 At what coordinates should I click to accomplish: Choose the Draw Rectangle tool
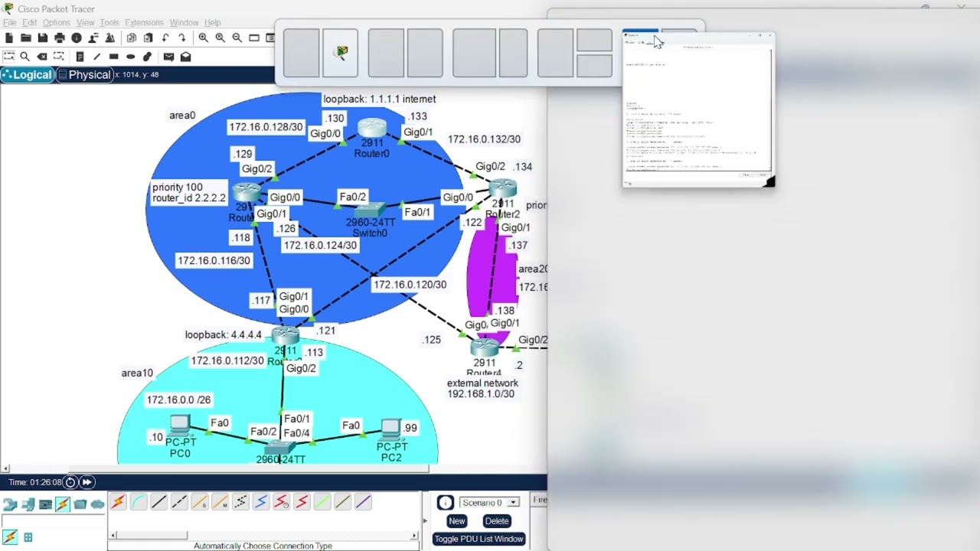pos(113,57)
